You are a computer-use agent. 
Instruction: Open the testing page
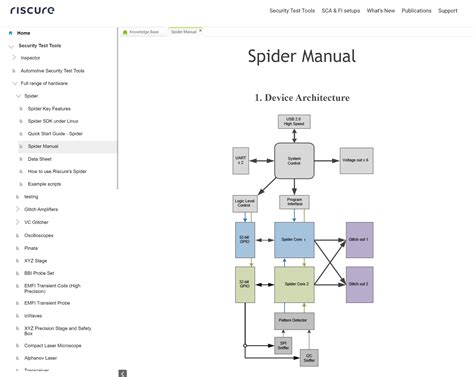coord(31,197)
